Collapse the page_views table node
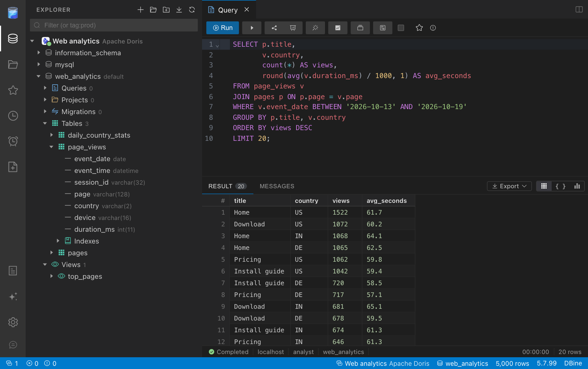The height and width of the screenshot is (369, 588). 51,147
